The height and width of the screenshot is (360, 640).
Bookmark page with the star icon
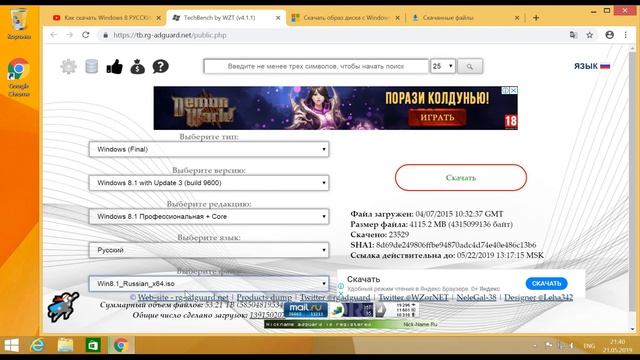tap(589, 35)
